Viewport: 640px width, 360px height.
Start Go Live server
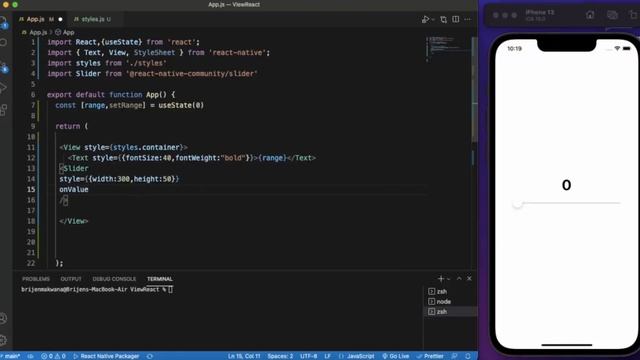[396, 356]
